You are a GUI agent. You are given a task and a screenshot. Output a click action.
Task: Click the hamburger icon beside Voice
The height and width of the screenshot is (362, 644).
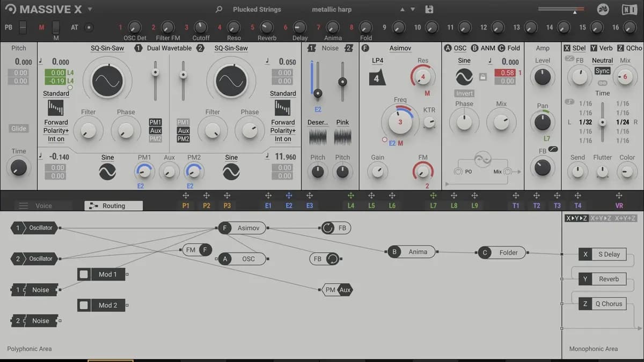(x=23, y=205)
